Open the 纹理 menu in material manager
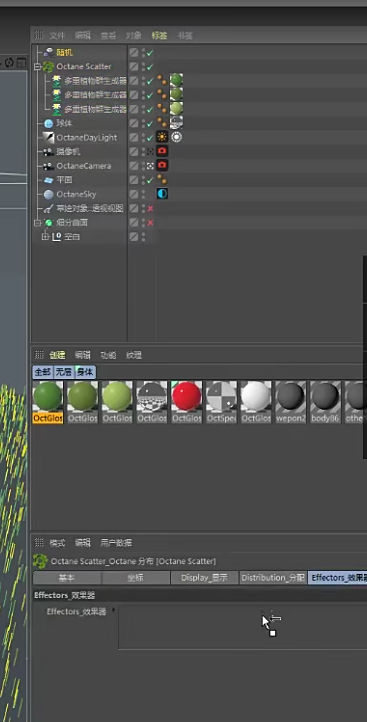This screenshot has height=722, width=367. 134,355
